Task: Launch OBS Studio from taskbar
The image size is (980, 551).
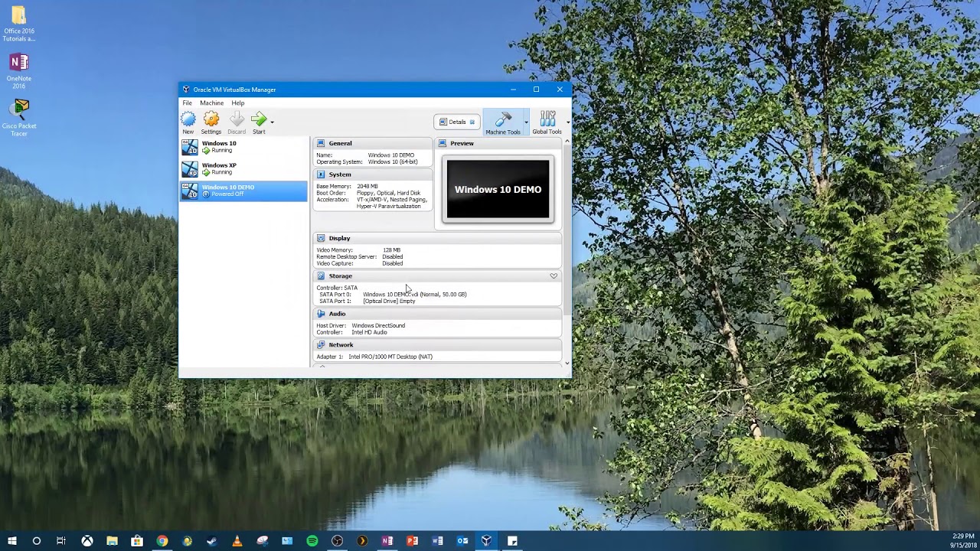Action: tap(337, 541)
